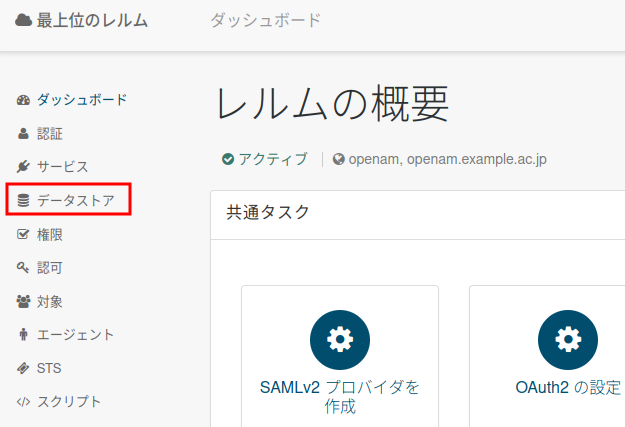This screenshot has height=427, width=625.
Task: Open the 最上位のレルム realm link
Action: coord(92,20)
